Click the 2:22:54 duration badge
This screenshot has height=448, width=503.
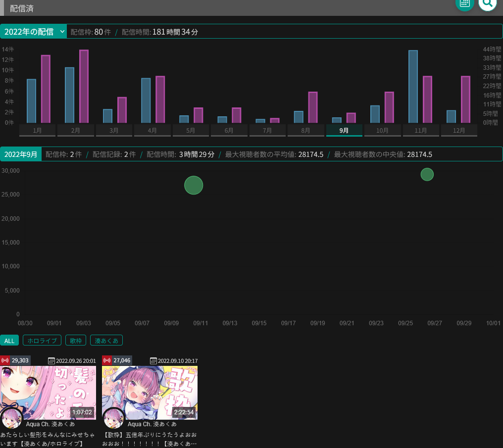(x=184, y=412)
